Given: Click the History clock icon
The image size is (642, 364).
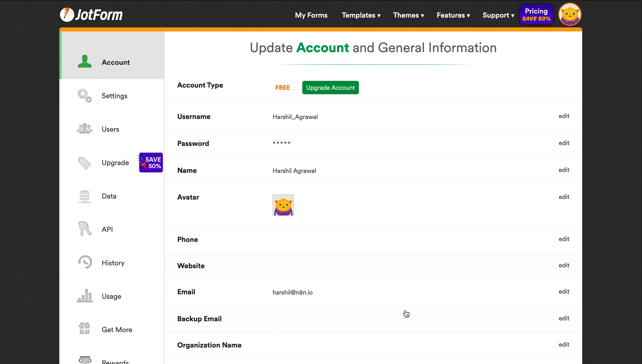Looking at the screenshot, I should 84,262.
